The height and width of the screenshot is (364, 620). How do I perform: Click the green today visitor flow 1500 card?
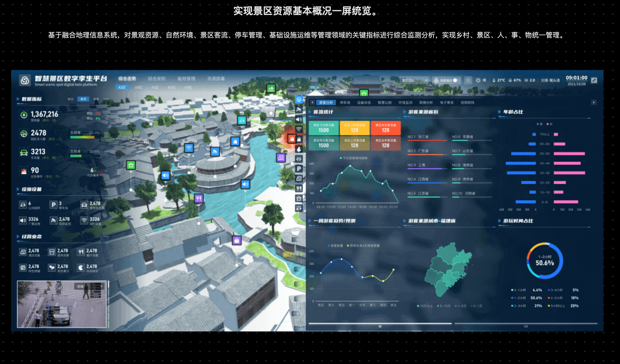(324, 128)
